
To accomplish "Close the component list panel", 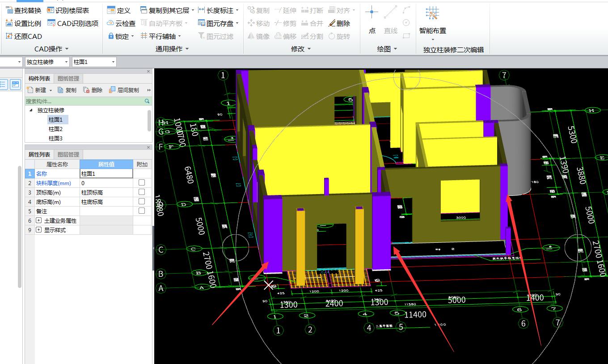I will [149, 71].
